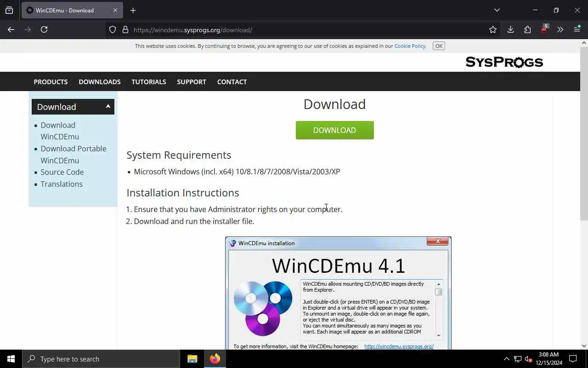Click the System Requirements heading
The width and height of the screenshot is (588, 368).
[179, 155]
